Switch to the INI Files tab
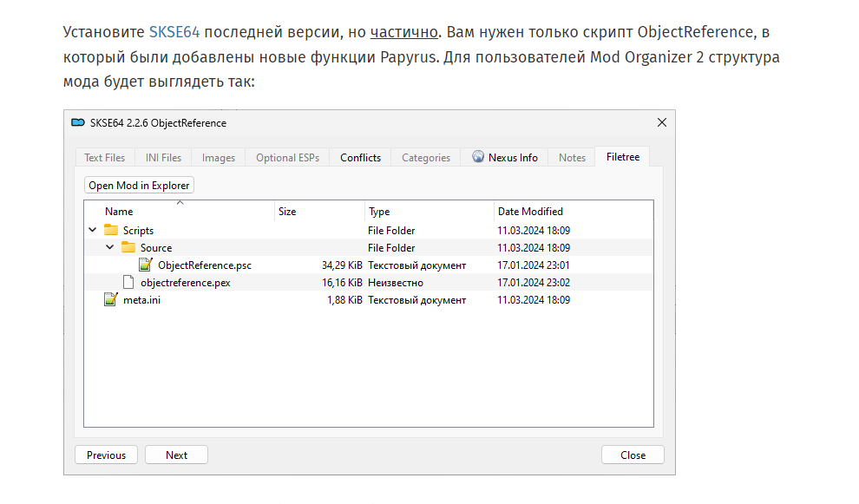The image size is (859, 504). point(163,158)
